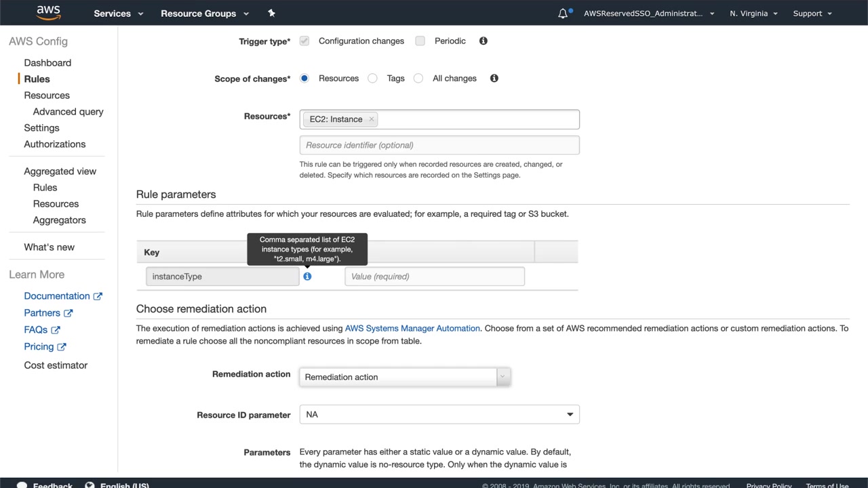The height and width of the screenshot is (488, 868).
Task: Tick the Periodic trigger type checkbox
Action: (420, 41)
